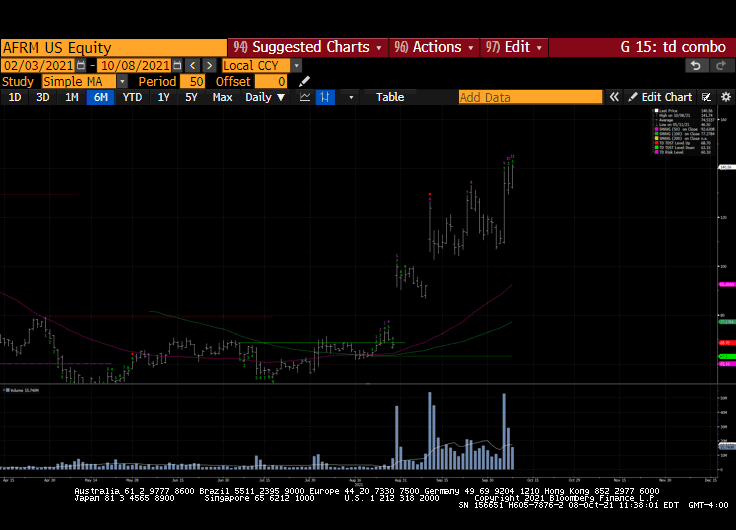Select the 3D range tab

tap(43, 97)
